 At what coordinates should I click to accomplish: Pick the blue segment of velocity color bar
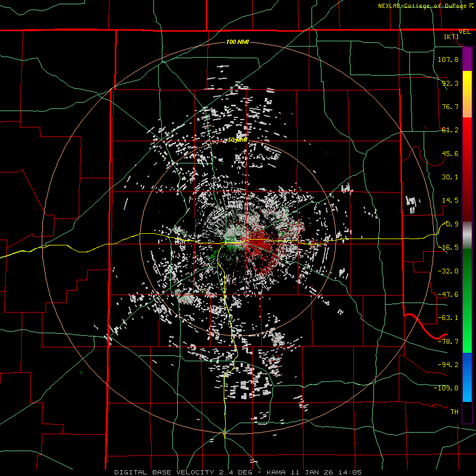pos(467,377)
